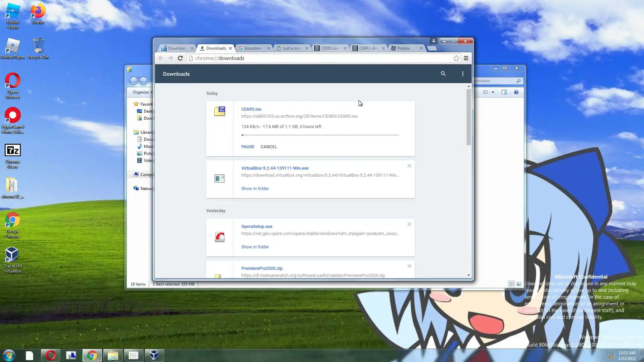Click the Explorer help question mark icon
Screen dimensions: 644x362
pyautogui.click(x=516, y=92)
